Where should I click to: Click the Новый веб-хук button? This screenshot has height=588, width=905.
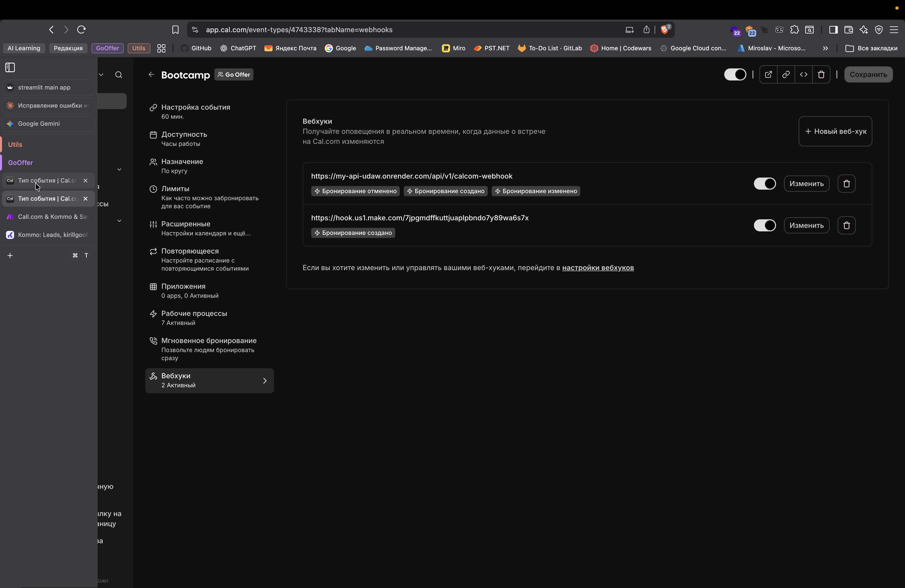[x=835, y=132]
